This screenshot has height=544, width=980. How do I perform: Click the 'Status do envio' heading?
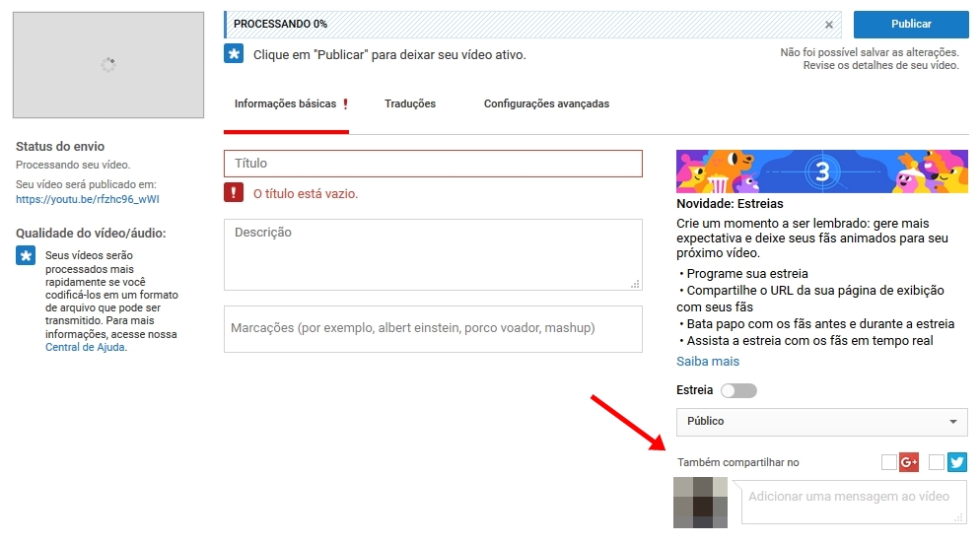pos(60,146)
